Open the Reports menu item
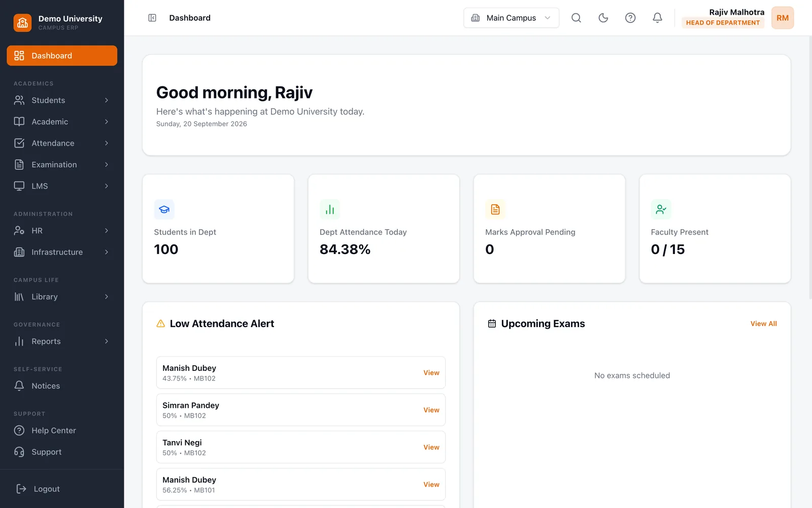The width and height of the screenshot is (812, 508). [x=62, y=341]
